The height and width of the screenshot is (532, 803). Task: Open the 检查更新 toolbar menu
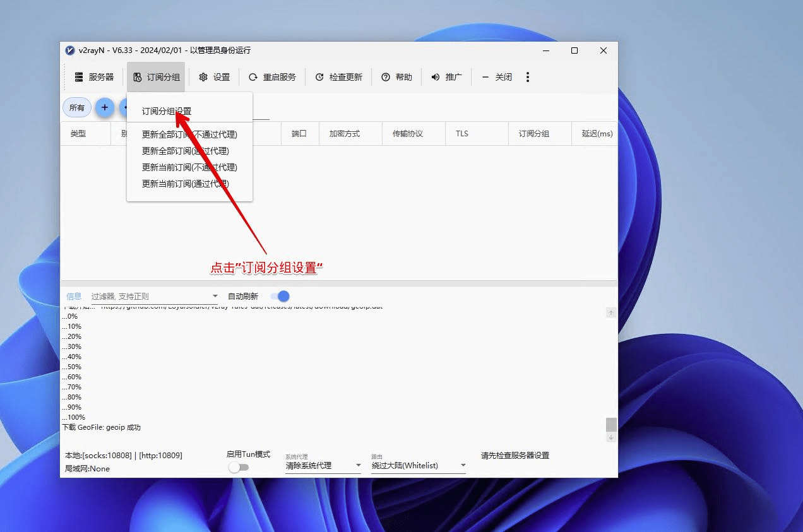tap(338, 77)
